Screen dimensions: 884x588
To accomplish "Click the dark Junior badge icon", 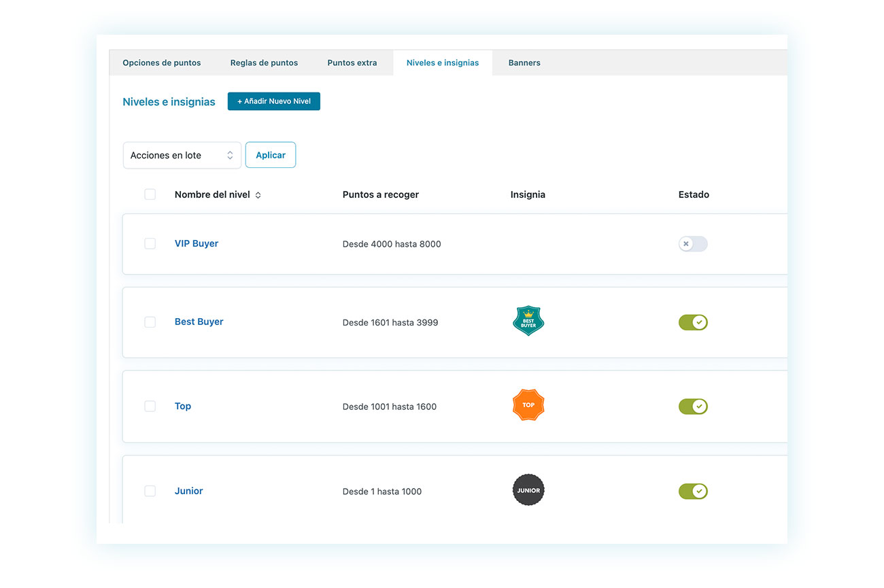I will point(528,490).
